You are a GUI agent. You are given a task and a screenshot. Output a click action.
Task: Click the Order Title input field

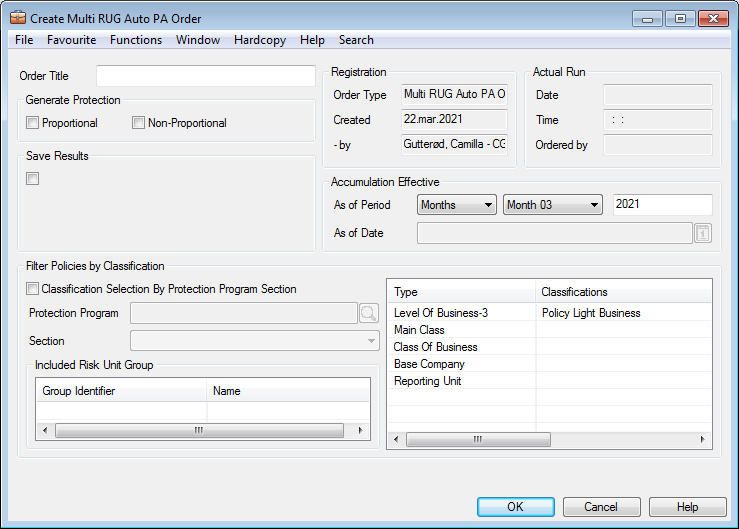[206, 76]
